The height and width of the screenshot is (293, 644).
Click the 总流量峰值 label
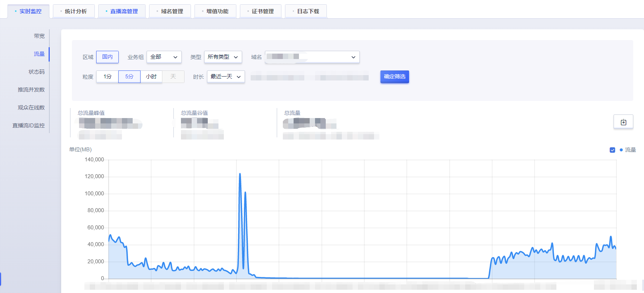pos(91,113)
